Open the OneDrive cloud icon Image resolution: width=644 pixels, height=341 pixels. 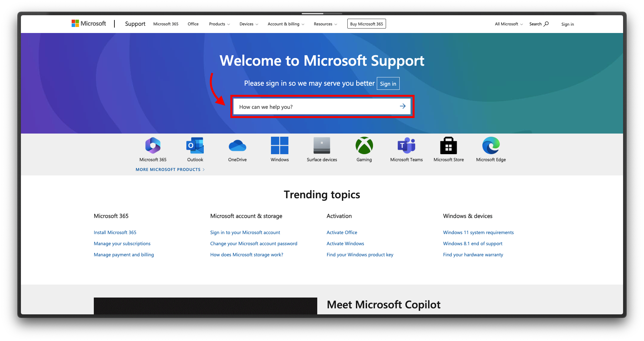(237, 146)
